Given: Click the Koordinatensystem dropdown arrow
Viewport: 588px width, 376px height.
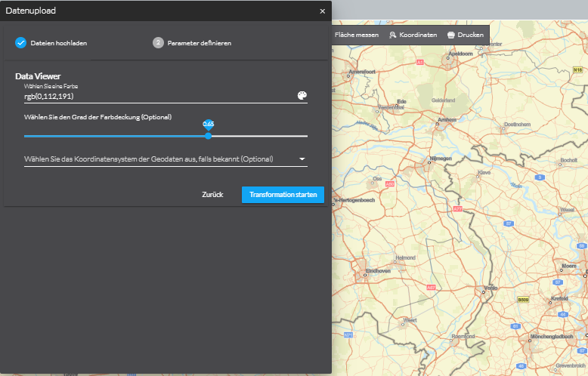Looking at the screenshot, I should pos(302,159).
